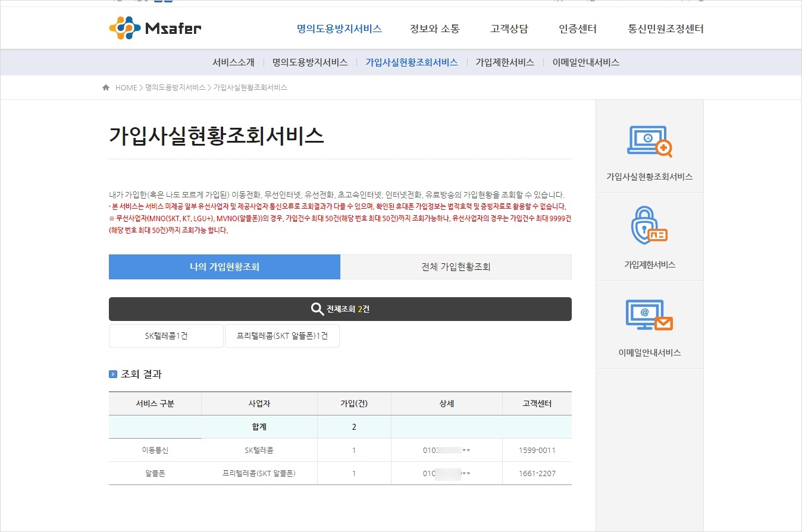This screenshot has width=802, height=532.
Task: Switch to the 전체 가입현황조회 tab
Action: pos(456,267)
